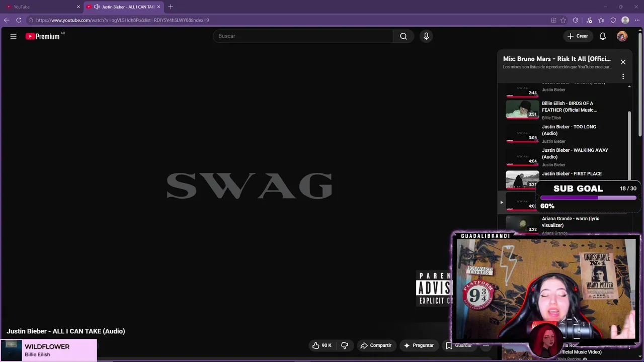The image size is (644, 362).
Task: Close the first YouTube tab
Action: [78, 7]
